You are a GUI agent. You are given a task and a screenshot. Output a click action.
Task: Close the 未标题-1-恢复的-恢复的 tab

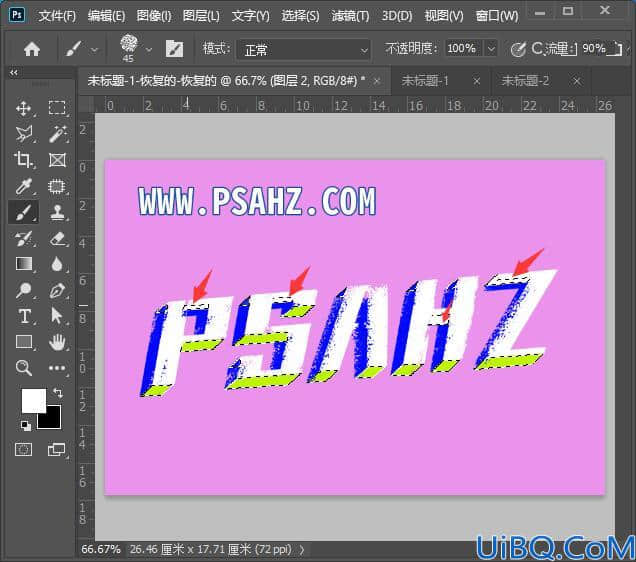tap(377, 82)
